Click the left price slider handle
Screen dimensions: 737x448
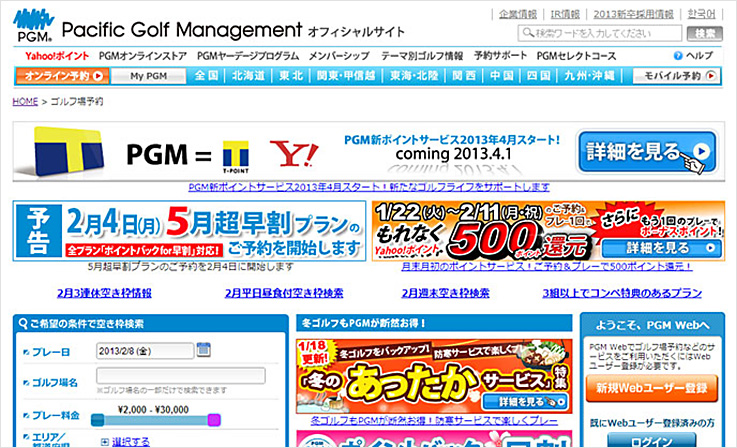(97, 420)
